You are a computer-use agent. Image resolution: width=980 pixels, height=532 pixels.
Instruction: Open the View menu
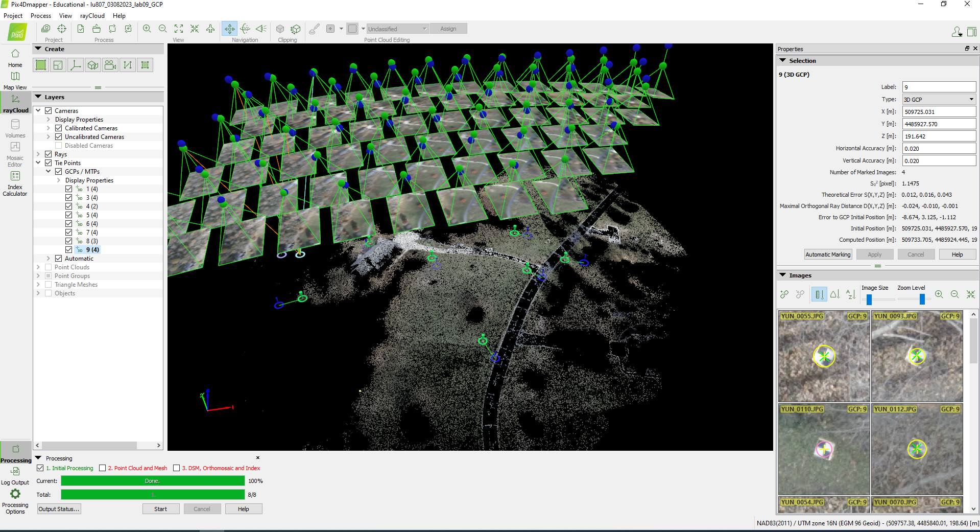point(65,16)
